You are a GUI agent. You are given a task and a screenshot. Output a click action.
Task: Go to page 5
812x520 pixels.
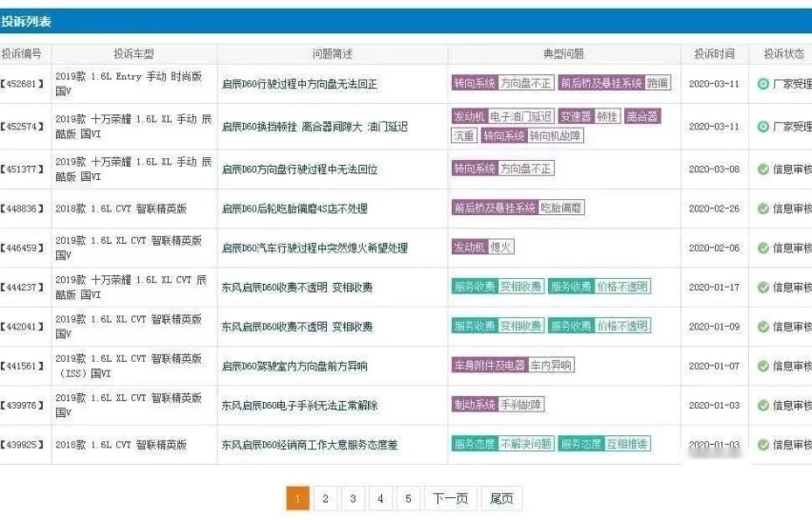[408, 498]
